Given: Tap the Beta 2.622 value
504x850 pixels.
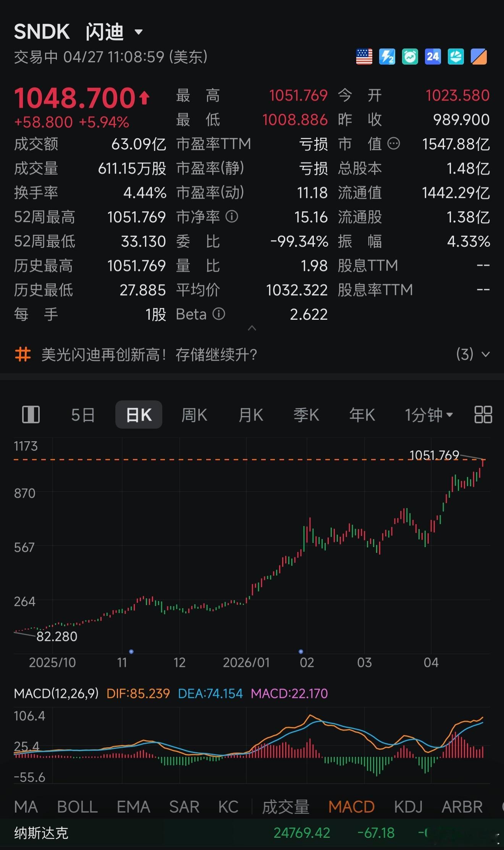Looking at the screenshot, I should coord(309,314).
